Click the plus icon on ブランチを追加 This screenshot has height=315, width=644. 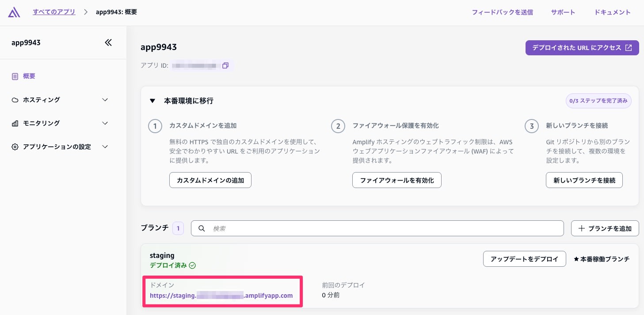pos(582,228)
